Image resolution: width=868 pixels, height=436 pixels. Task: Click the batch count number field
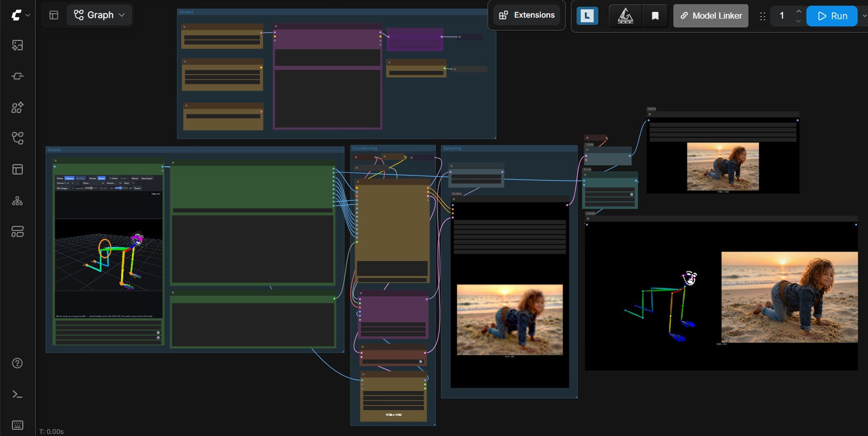(782, 16)
